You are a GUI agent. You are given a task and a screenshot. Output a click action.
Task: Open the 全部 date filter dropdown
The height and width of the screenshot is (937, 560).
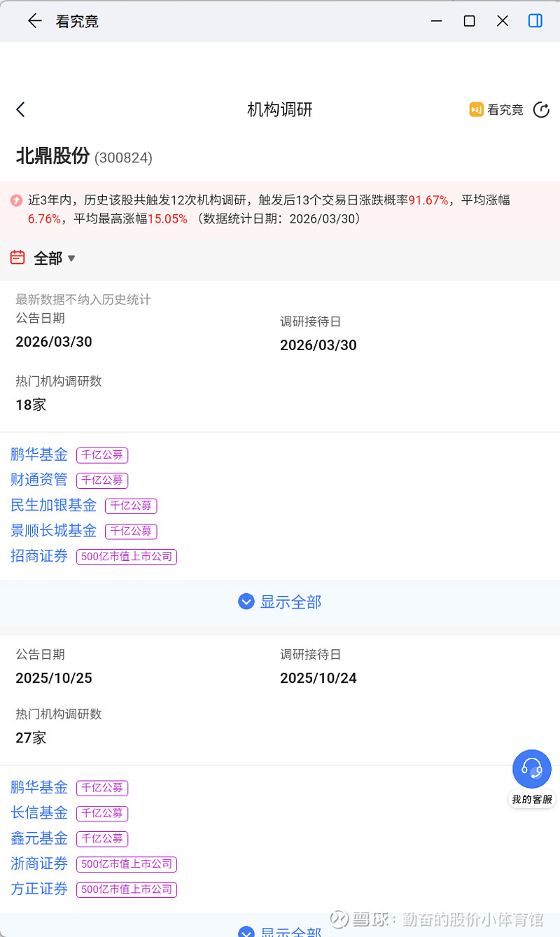(55, 258)
